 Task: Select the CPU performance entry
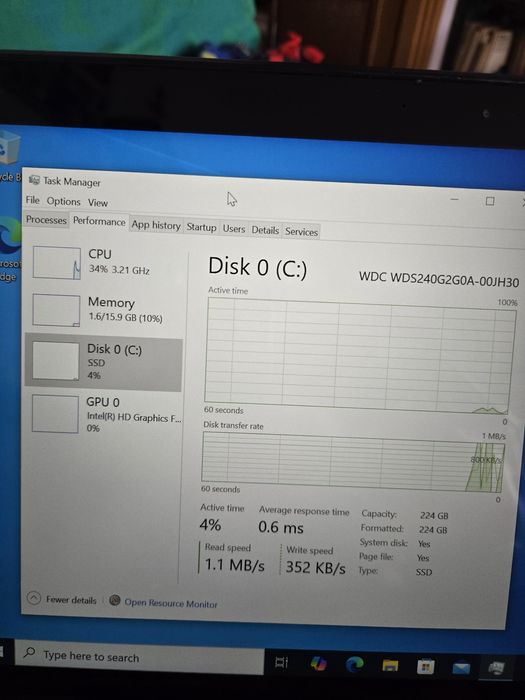click(x=105, y=263)
